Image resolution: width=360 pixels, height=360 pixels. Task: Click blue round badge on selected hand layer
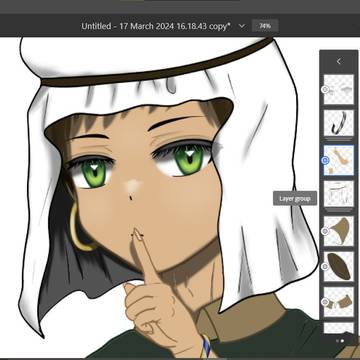coord(325,160)
